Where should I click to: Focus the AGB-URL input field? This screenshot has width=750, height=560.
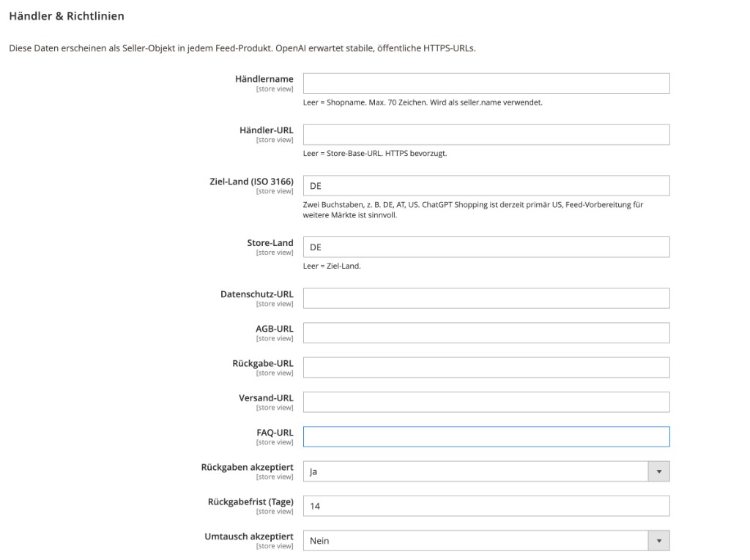pos(486,333)
